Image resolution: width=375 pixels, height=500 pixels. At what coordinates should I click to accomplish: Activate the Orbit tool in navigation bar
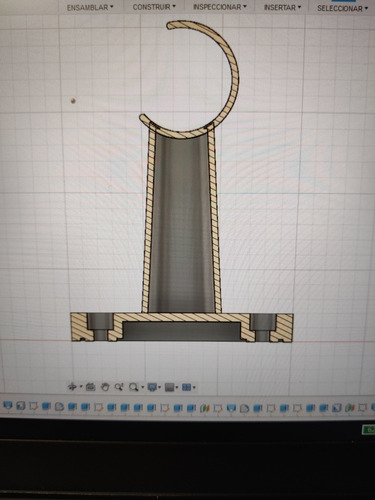click(72, 387)
